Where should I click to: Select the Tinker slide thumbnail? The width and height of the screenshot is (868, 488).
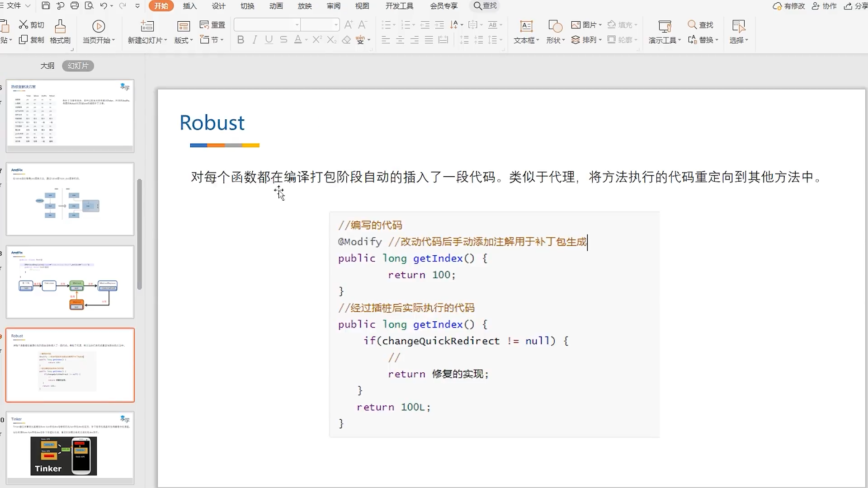70,447
